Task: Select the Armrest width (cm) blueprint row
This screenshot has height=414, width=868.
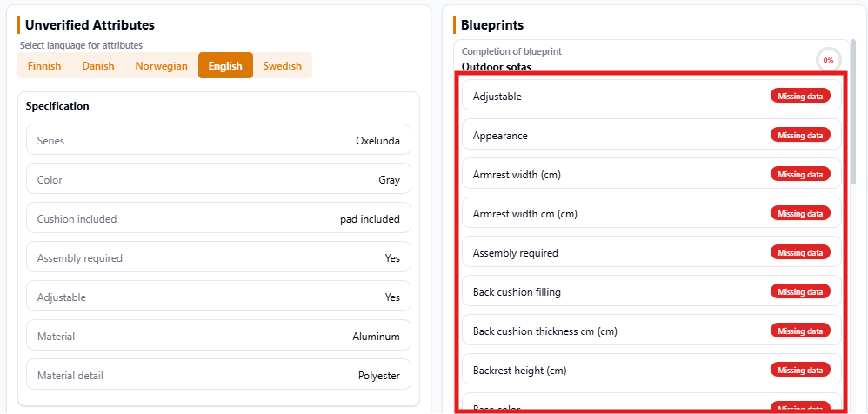Action: [x=609, y=175]
